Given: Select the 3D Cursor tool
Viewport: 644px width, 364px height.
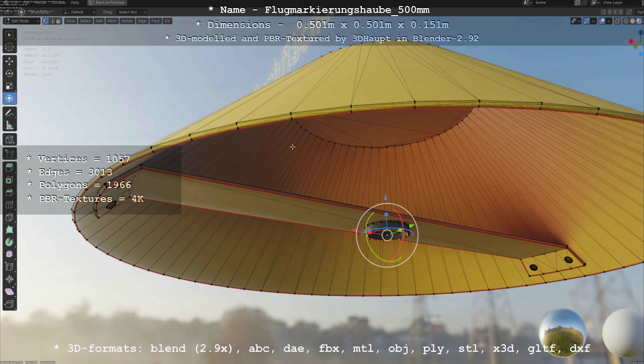Looking at the screenshot, I should click(x=9, y=47).
